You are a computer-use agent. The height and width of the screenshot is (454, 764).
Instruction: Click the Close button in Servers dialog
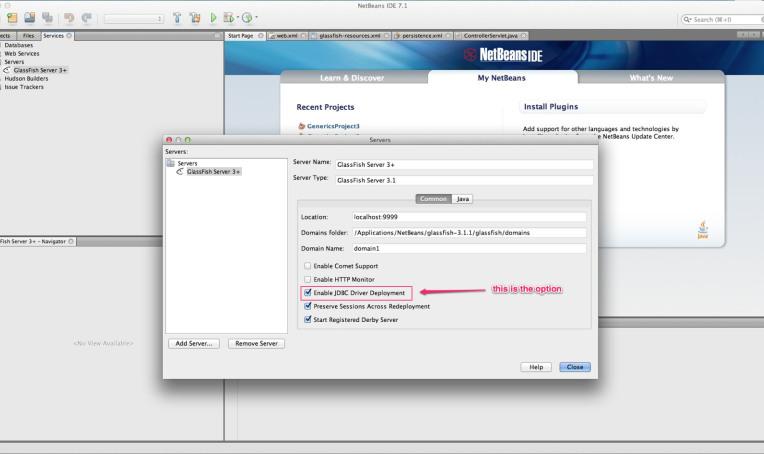(x=575, y=367)
